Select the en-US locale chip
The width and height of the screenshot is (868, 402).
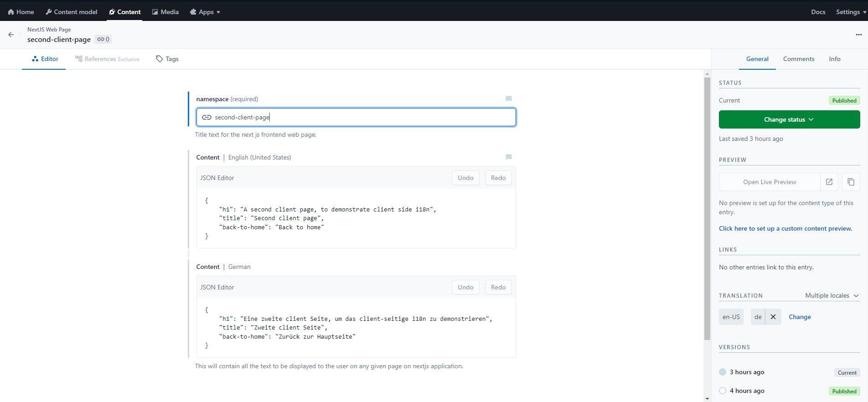click(x=731, y=317)
